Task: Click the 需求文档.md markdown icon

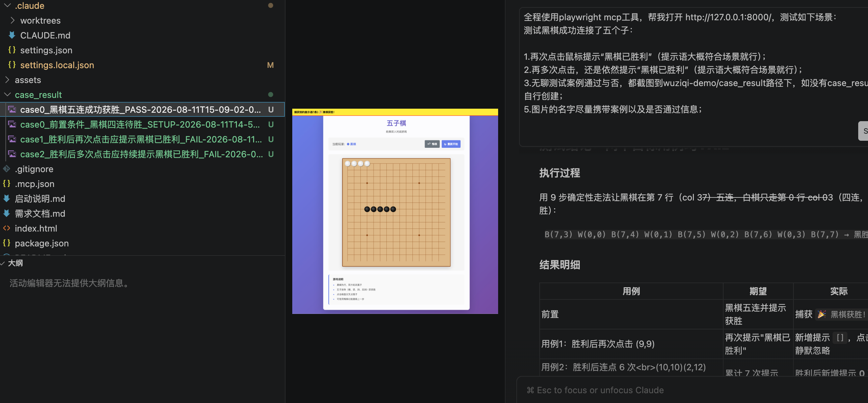Action: [x=7, y=213]
